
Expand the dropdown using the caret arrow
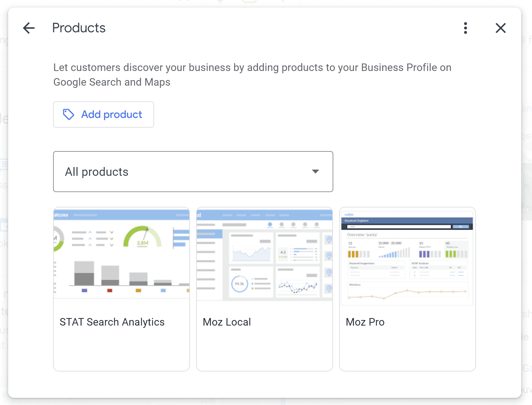[315, 172]
